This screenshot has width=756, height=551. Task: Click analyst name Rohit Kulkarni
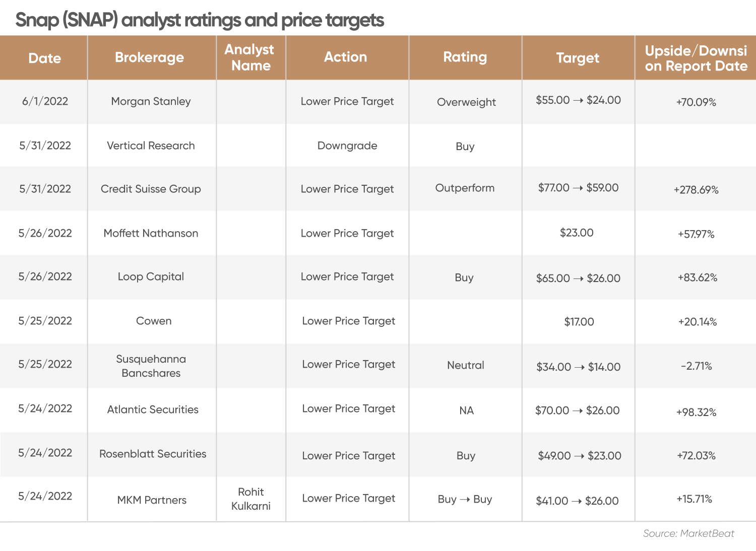250,499
